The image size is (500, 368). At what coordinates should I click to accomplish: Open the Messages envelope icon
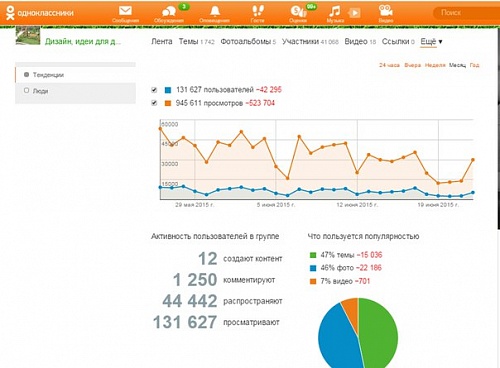click(125, 11)
